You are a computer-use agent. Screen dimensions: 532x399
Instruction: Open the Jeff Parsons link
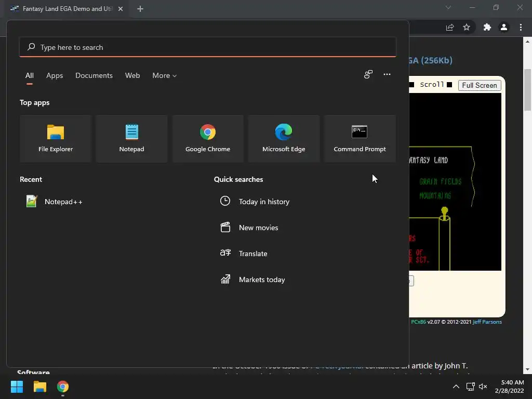click(487, 322)
